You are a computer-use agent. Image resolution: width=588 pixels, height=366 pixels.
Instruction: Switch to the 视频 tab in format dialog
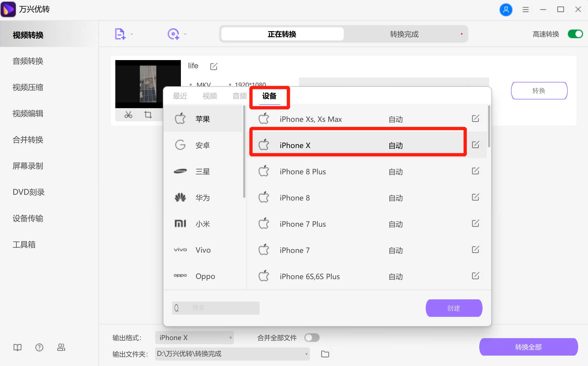(209, 96)
